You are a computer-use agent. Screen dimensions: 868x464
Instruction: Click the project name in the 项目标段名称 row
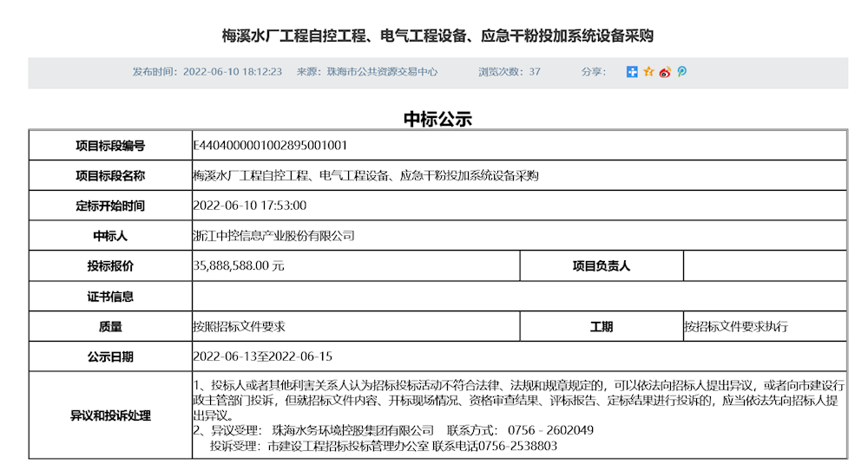(365, 175)
